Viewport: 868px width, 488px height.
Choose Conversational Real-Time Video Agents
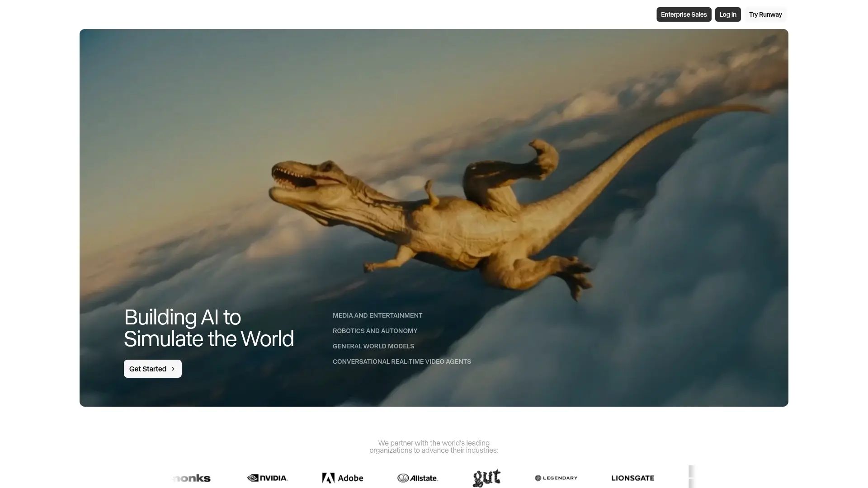tap(401, 361)
